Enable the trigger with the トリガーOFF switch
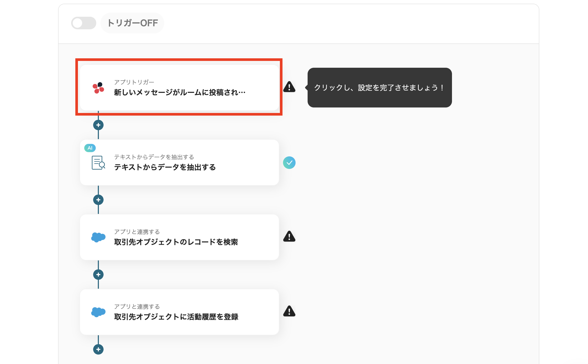Image resolution: width=588 pixels, height=364 pixels. click(x=83, y=23)
